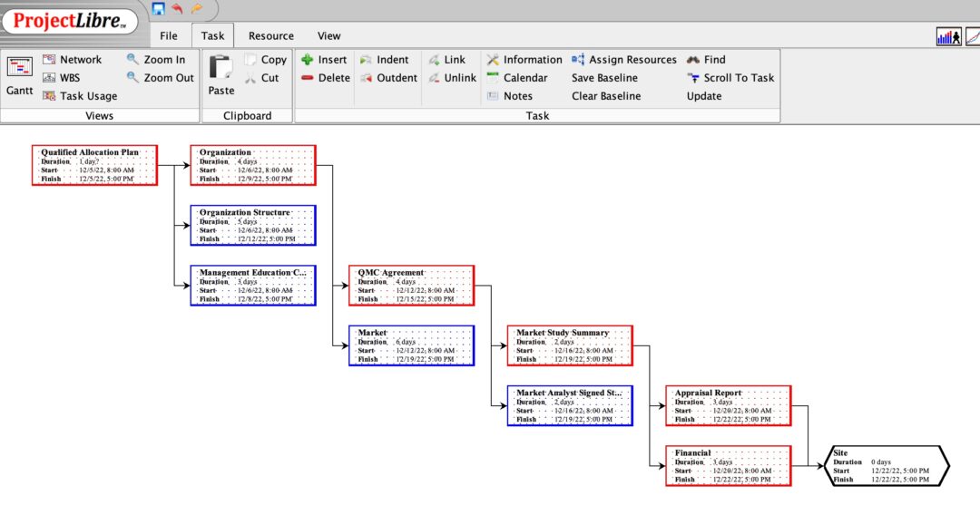Copy the selected task
Viewport: 980px width, 515px height.
266,59
